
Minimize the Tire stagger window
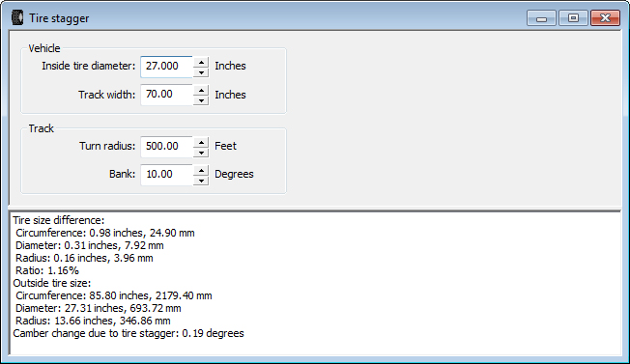tap(541, 18)
